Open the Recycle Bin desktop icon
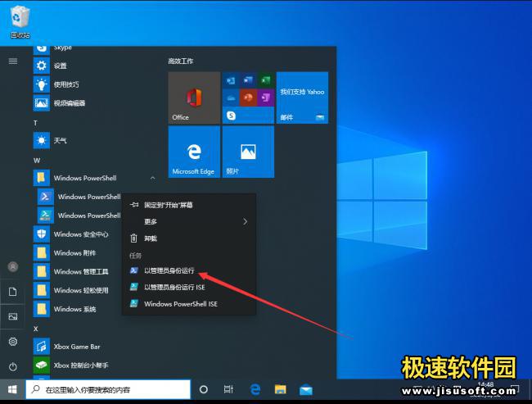 [x=20, y=21]
